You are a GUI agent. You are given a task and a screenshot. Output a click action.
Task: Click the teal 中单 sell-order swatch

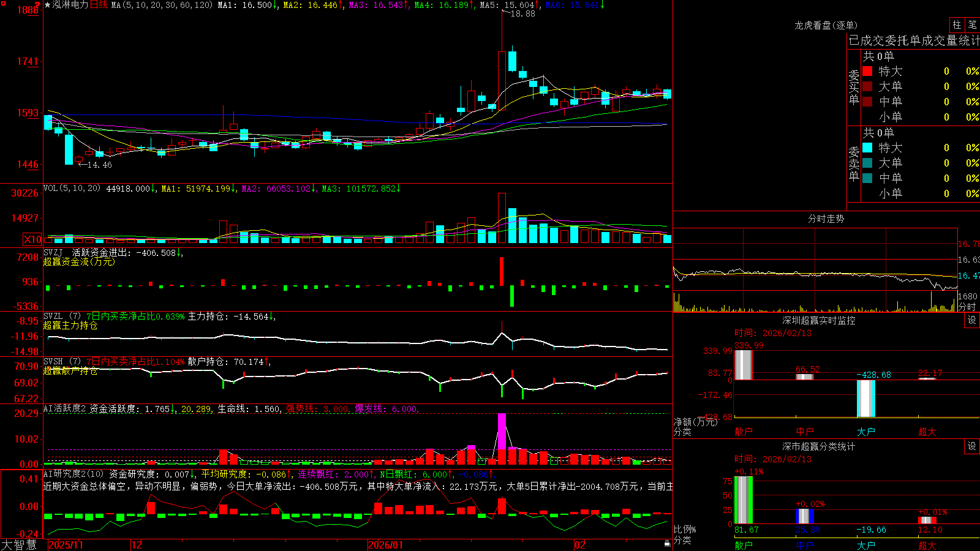point(867,178)
